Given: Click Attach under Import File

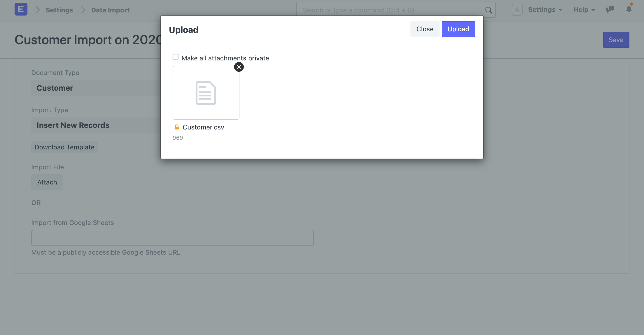Looking at the screenshot, I should pos(47,182).
